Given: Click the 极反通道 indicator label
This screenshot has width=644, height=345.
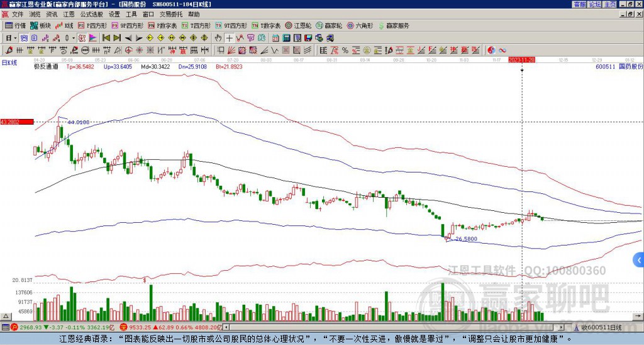Looking at the screenshot, I should coord(46,66).
